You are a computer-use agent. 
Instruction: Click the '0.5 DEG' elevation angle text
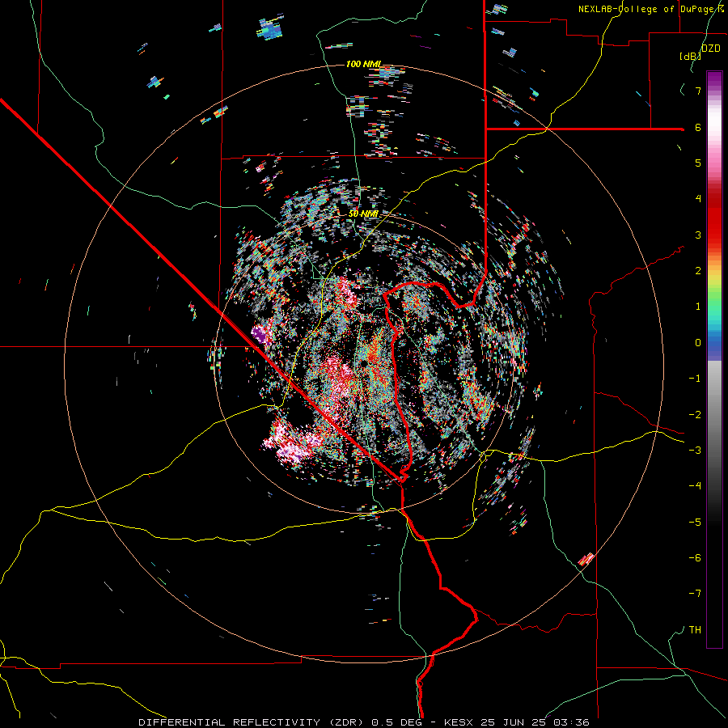click(396, 722)
